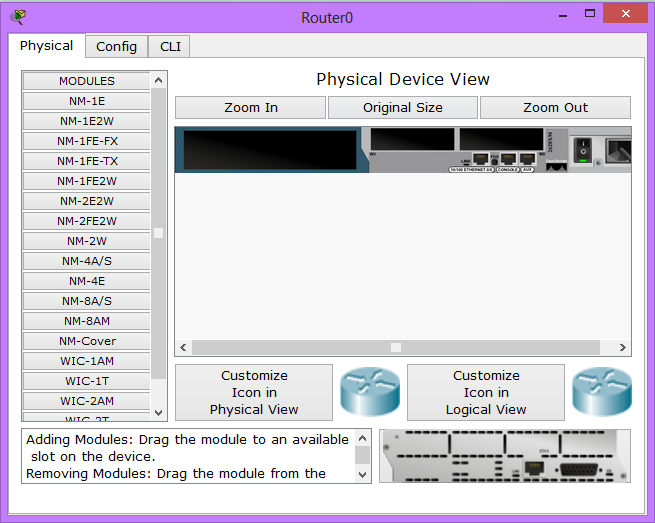Screen dimensions: 655x523
Task: Select the NM-2FE2W module
Action: coord(86,221)
